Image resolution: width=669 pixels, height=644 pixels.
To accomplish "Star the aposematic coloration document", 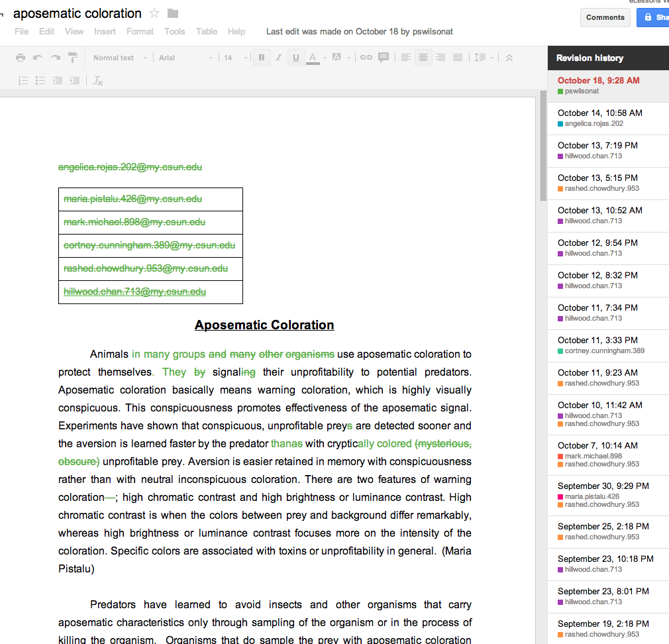I will pyautogui.click(x=154, y=14).
